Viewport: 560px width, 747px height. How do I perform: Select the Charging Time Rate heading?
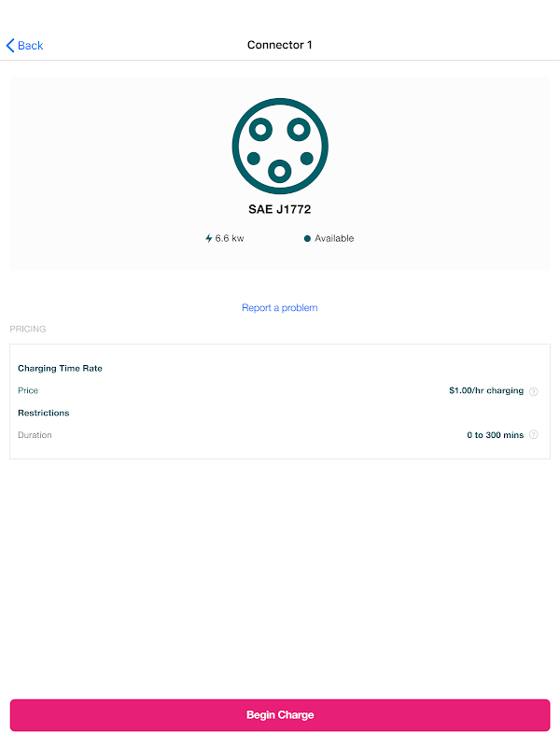[60, 368]
